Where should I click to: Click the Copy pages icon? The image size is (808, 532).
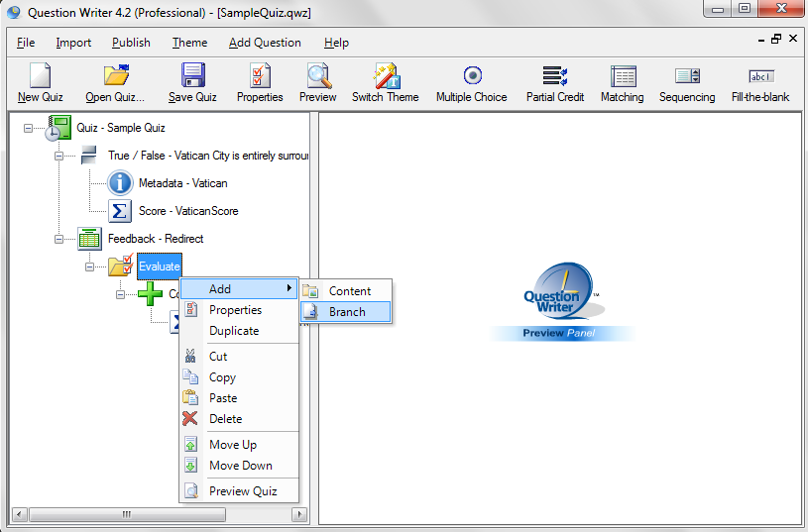click(x=190, y=377)
